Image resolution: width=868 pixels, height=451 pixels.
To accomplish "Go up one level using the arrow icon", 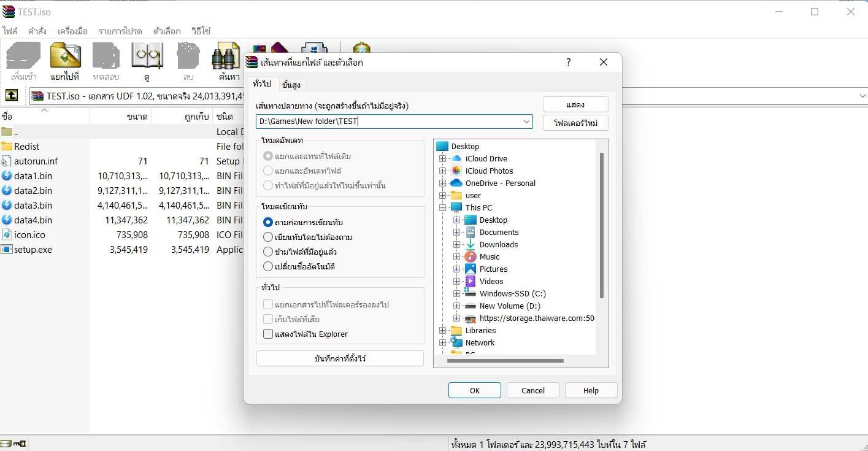I will (12, 96).
